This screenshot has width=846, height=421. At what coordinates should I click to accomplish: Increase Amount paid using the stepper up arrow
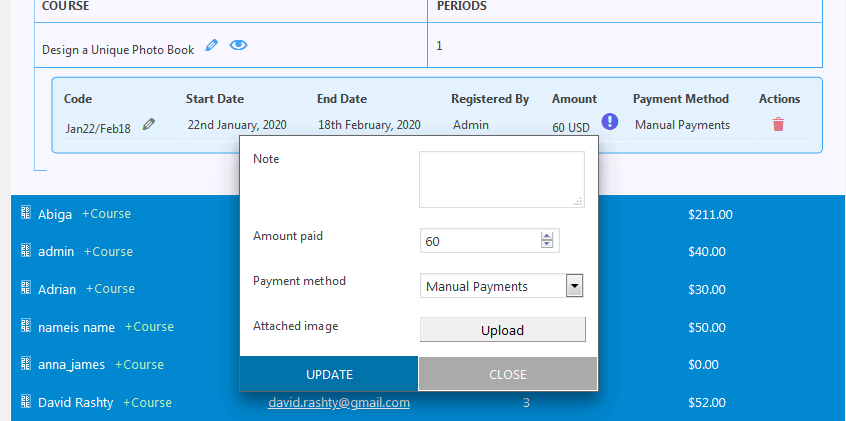(546, 237)
